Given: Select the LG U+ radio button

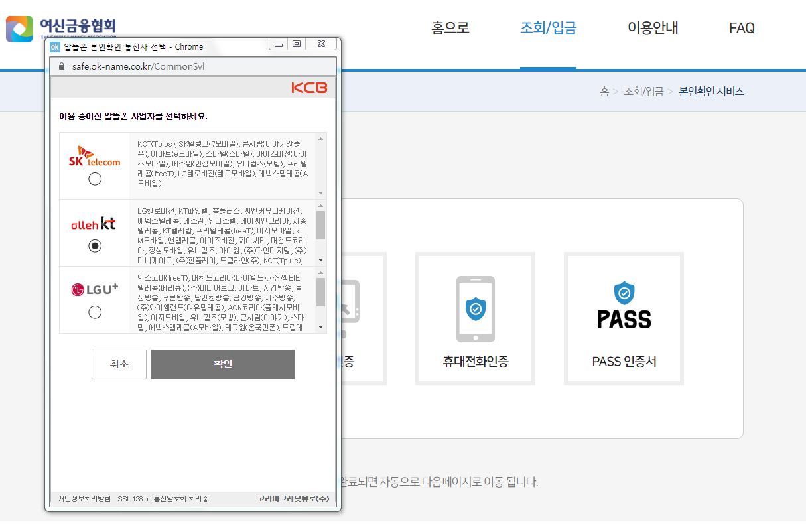Looking at the screenshot, I should [x=95, y=312].
